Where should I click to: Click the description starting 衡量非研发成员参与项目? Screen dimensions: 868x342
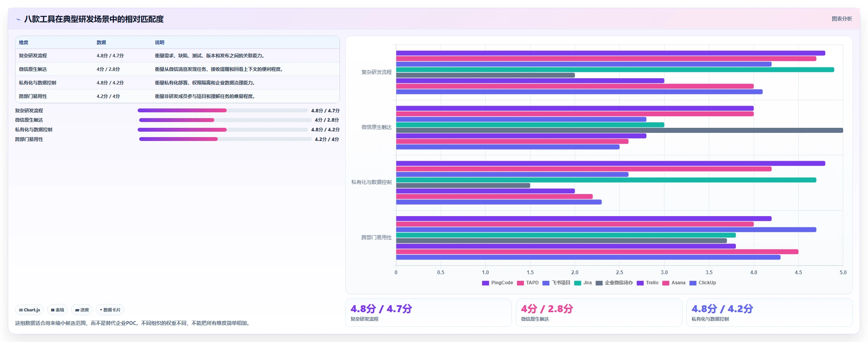tap(205, 96)
